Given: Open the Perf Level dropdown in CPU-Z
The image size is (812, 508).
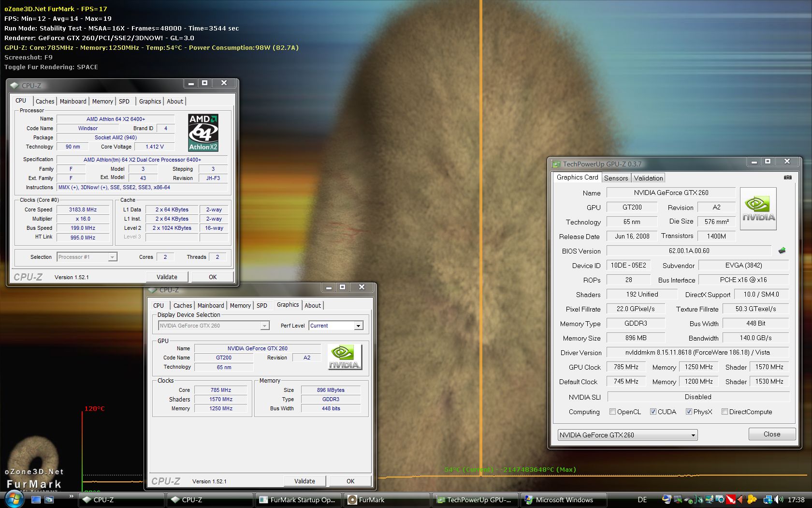Looking at the screenshot, I should tap(336, 326).
